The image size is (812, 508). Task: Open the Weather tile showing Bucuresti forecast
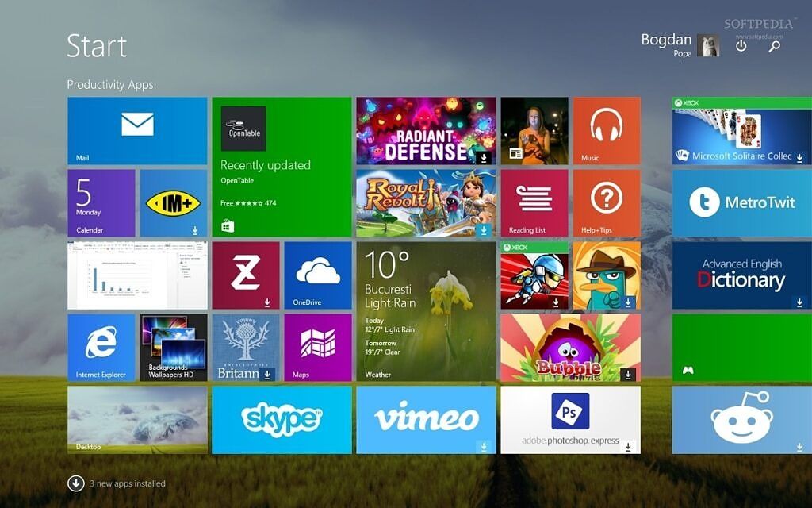click(x=426, y=310)
